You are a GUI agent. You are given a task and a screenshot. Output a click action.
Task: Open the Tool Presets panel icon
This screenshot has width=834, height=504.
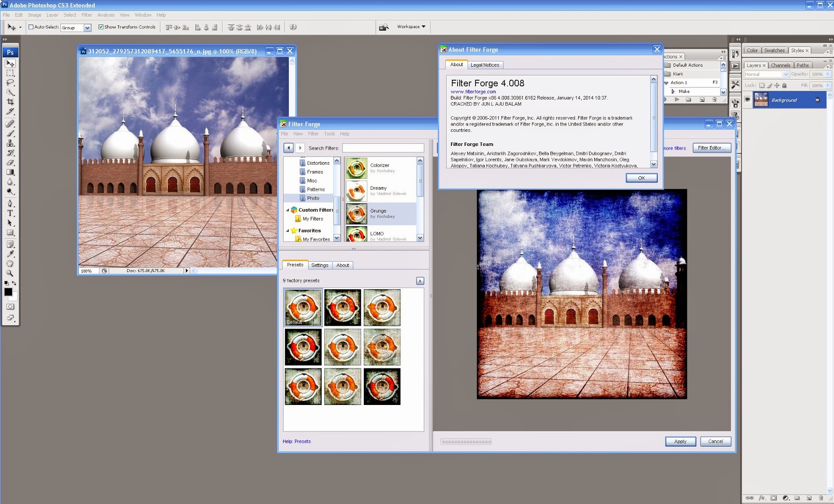[x=735, y=84]
